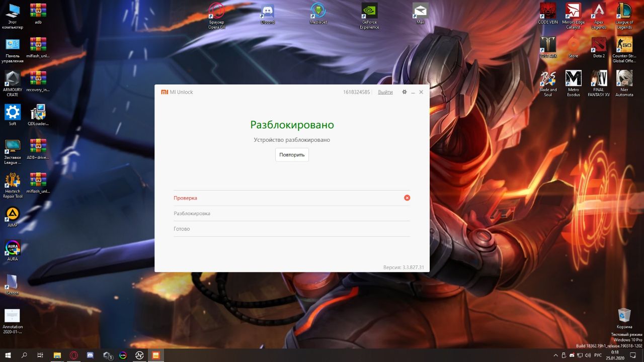Open LOST ARK desktop shortcut
Viewport: 644px width, 362px height.
click(547, 48)
